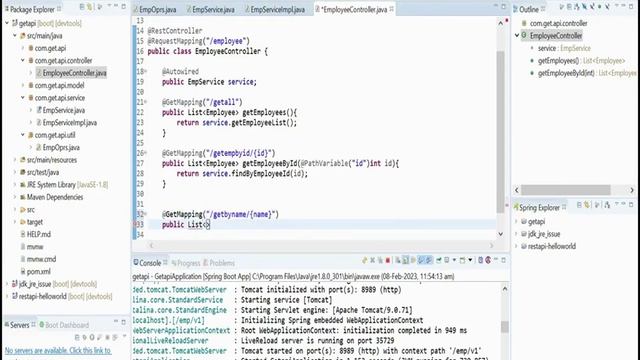Expand com.get.api.model package
The image size is (640, 360).
(23, 85)
